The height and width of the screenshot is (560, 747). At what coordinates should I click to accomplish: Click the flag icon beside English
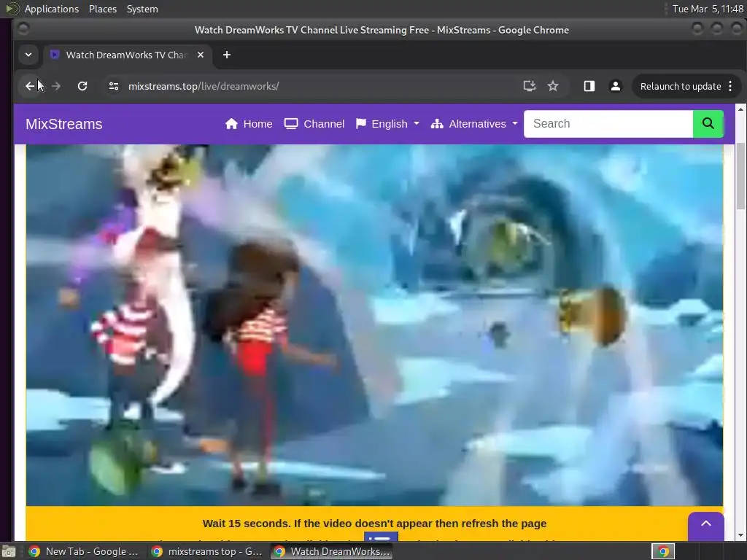pyautogui.click(x=361, y=124)
